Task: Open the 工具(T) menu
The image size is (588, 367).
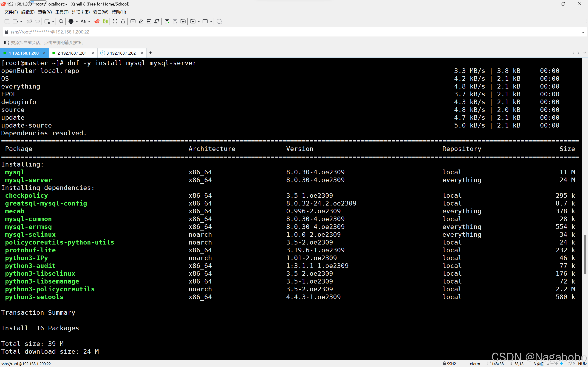Action: pyautogui.click(x=62, y=12)
